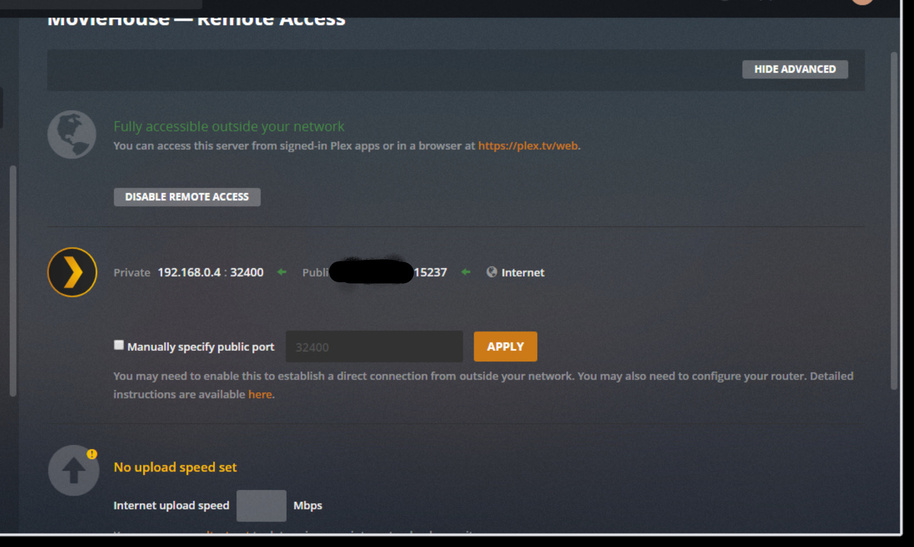Image resolution: width=914 pixels, height=547 pixels.
Task: Enable Manually specify public port checkbox
Action: (x=118, y=345)
